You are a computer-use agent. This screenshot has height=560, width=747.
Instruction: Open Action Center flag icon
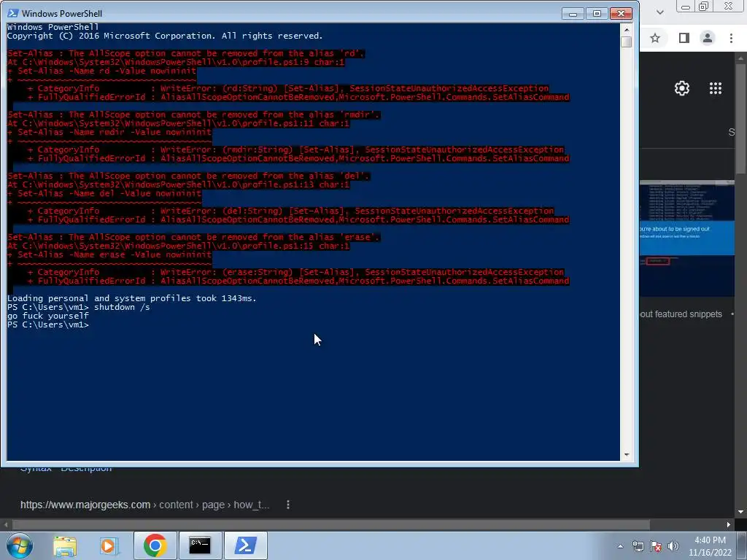pyautogui.click(x=656, y=546)
